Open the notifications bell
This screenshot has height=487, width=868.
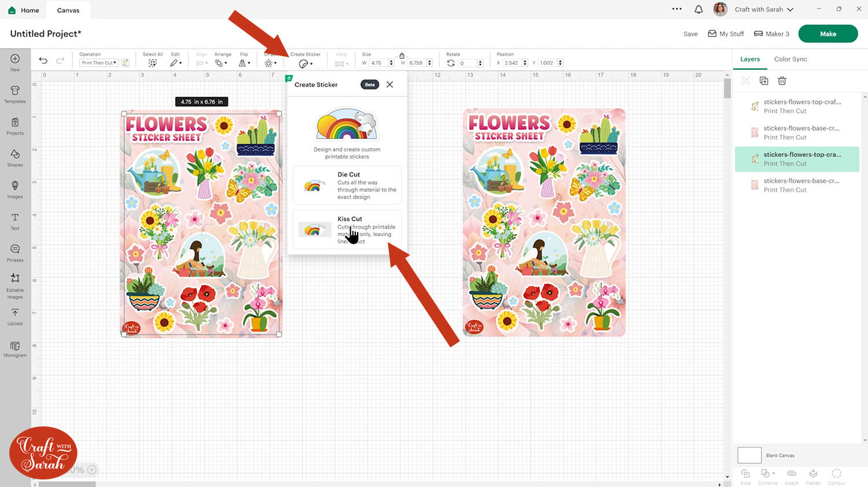[x=698, y=9]
